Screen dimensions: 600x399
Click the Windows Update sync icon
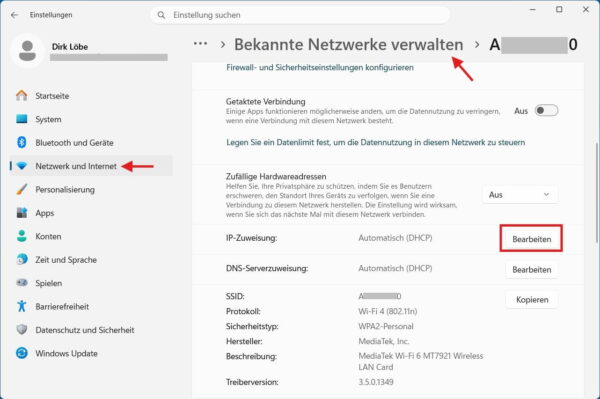coord(22,353)
